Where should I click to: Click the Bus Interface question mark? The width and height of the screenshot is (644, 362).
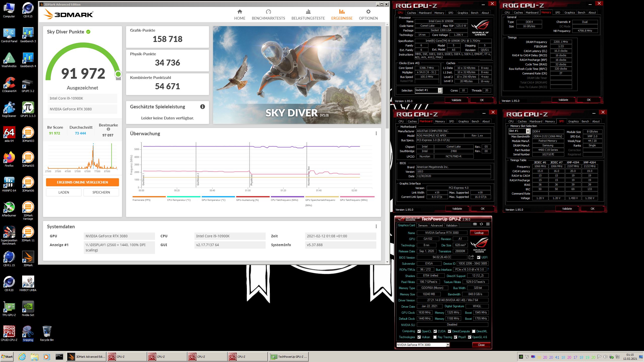point(488,269)
